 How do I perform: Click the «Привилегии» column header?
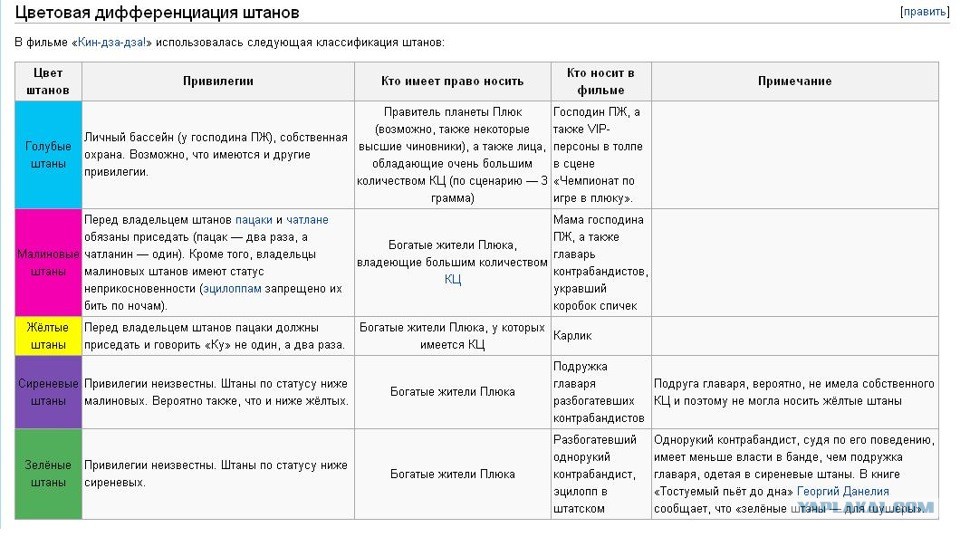[x=218, y=81]
